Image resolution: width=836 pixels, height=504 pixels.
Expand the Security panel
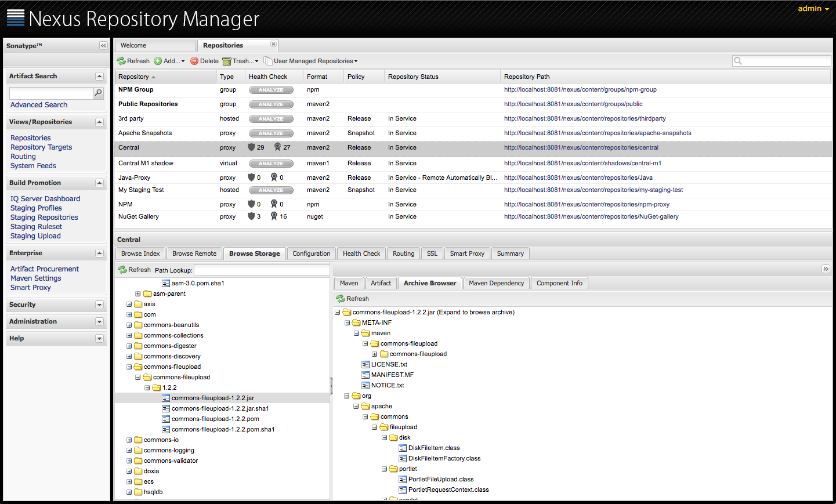click(99, 305)
